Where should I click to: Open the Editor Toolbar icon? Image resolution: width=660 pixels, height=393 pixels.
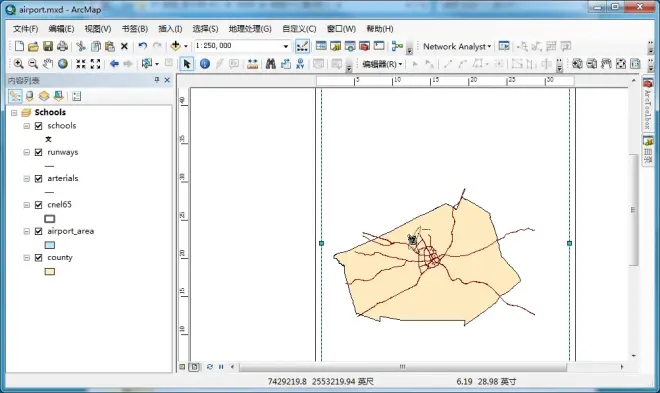point(302,46)
